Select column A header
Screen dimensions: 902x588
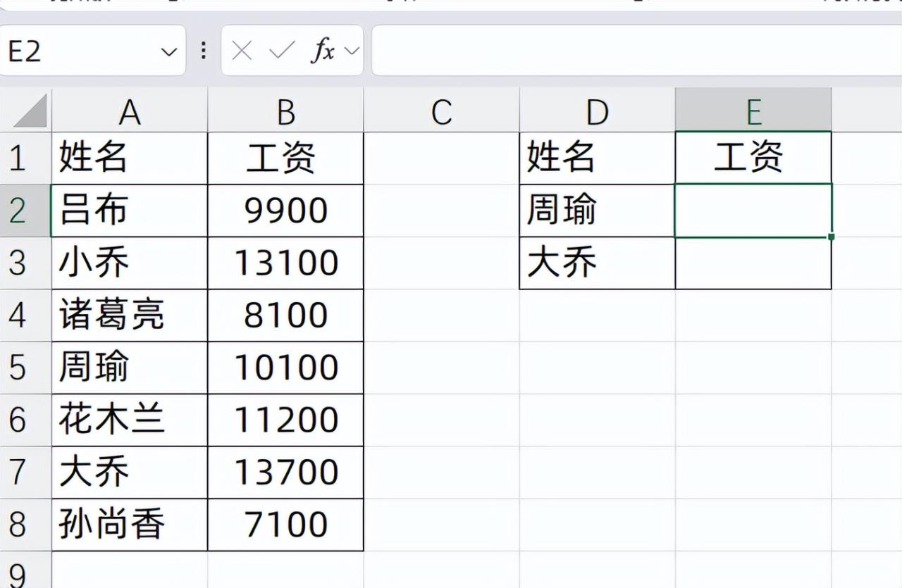[130, 111]
